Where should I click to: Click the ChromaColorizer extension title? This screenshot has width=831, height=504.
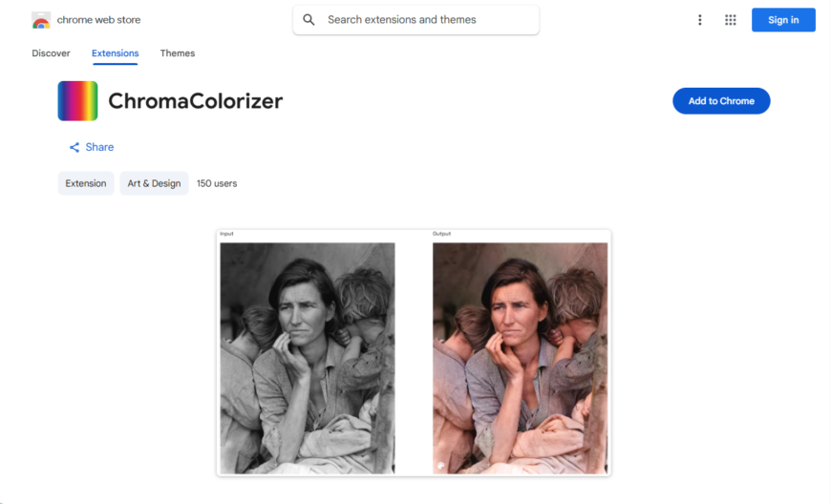[196, 100]
